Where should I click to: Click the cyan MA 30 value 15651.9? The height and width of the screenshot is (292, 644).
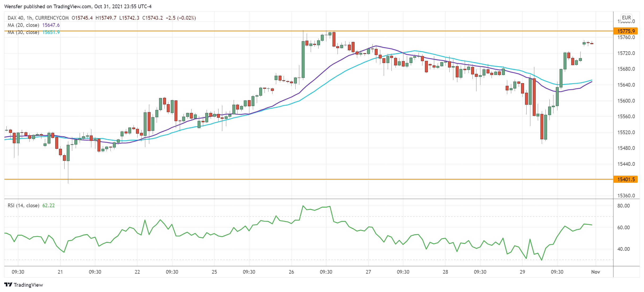coord(51,32)
